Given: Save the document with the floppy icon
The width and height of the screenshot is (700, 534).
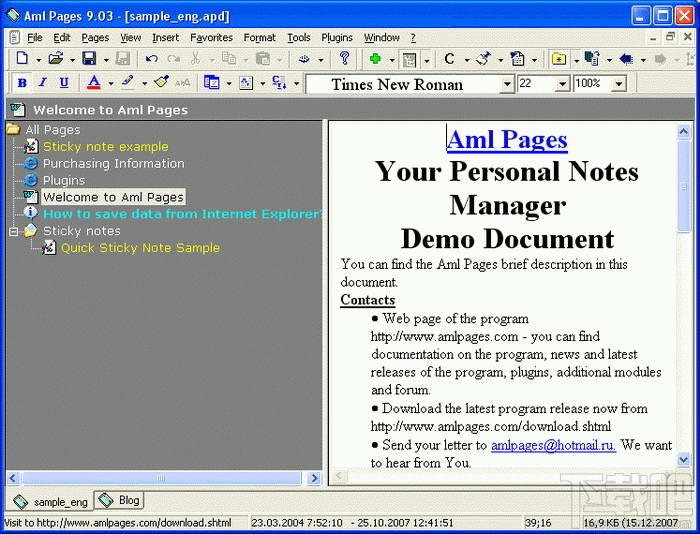Looking at the screenshot, I should (x=89, y=58).
